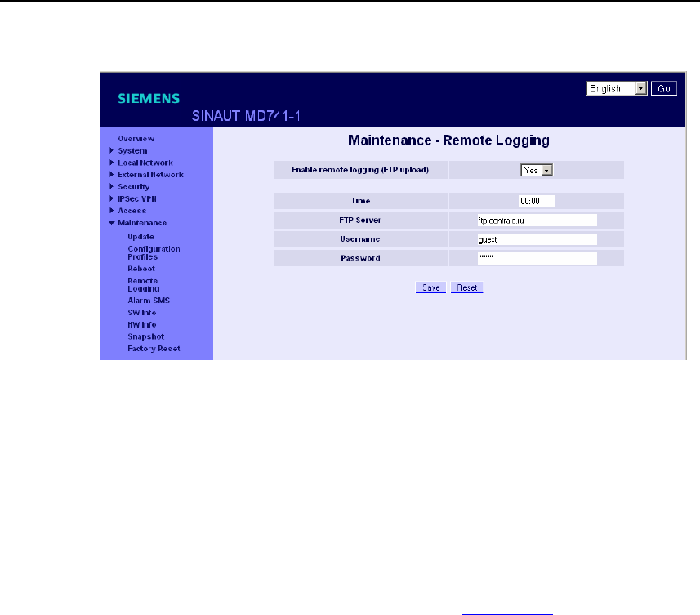Viewport: 700px width, 615px height.
Task: Open Local Network menu item
Action: (x=145, y=163)
